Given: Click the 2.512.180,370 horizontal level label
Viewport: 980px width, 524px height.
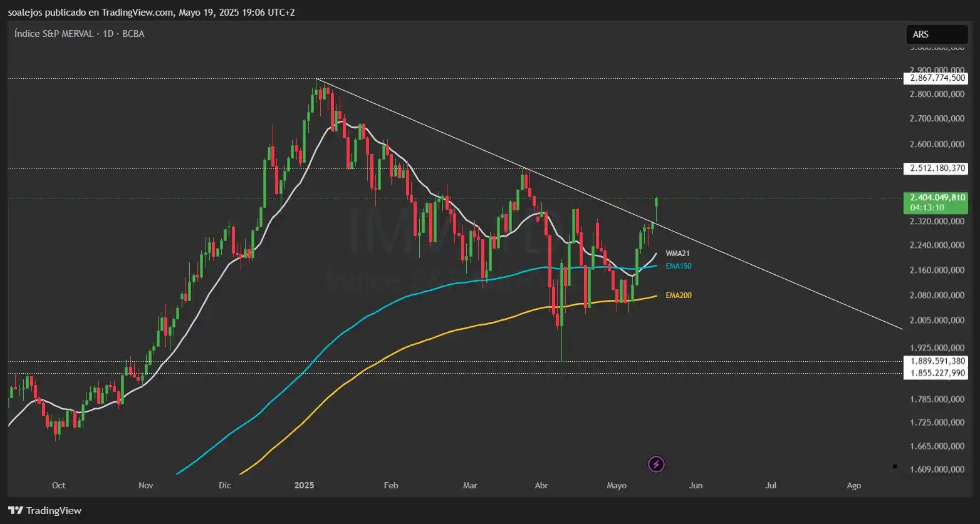Looking at the screenshot, I should (936, 168).
